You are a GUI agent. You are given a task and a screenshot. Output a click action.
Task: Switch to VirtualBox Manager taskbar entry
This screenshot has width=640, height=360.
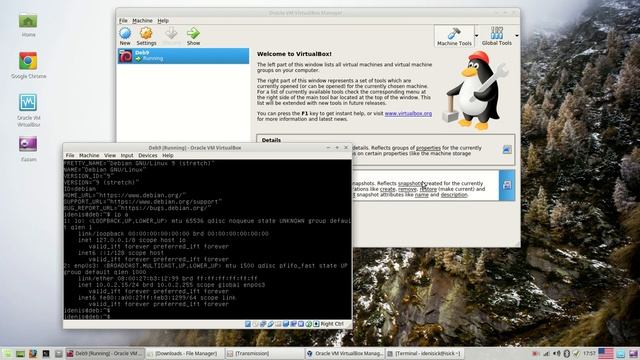[x=344, y=353]
